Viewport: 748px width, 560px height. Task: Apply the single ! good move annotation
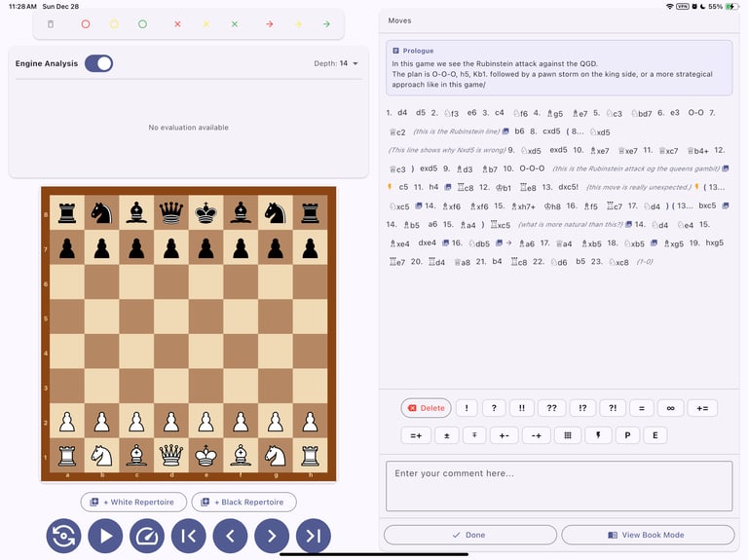coord(467,408)
